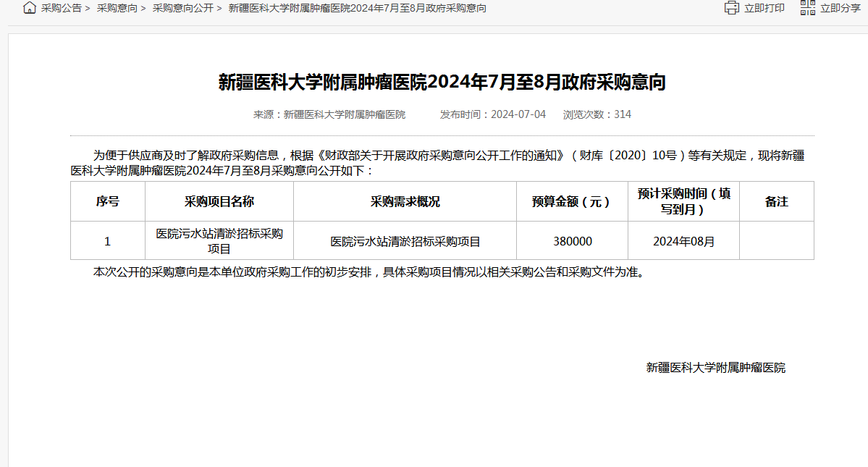Image resolution: width=868 pixels, height=467 pixels.
Task: Select source text 来源：新疆医科大学附属肿瘤医院
Action: point(329,114)
